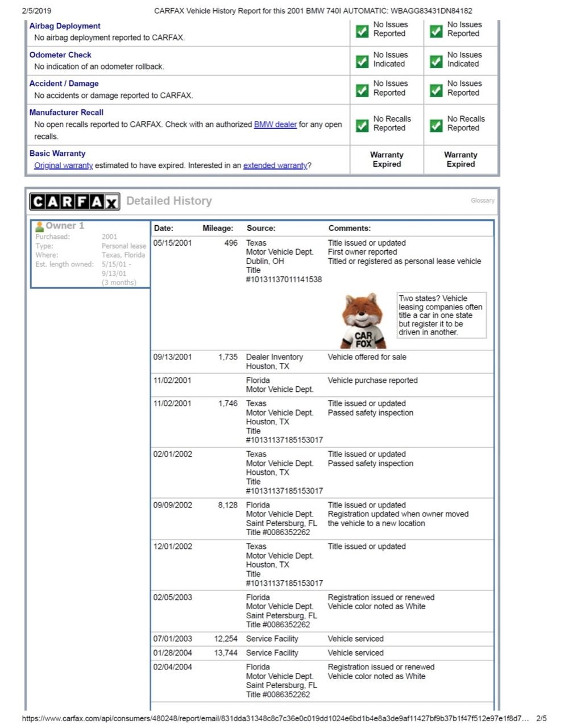Click Owner 1 'Personal lease' type value

124,246
